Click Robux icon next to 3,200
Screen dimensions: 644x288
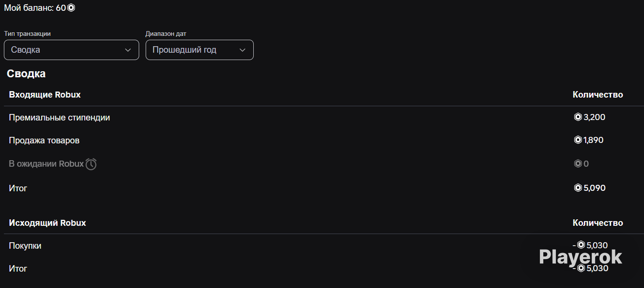(x=578, y=117)
